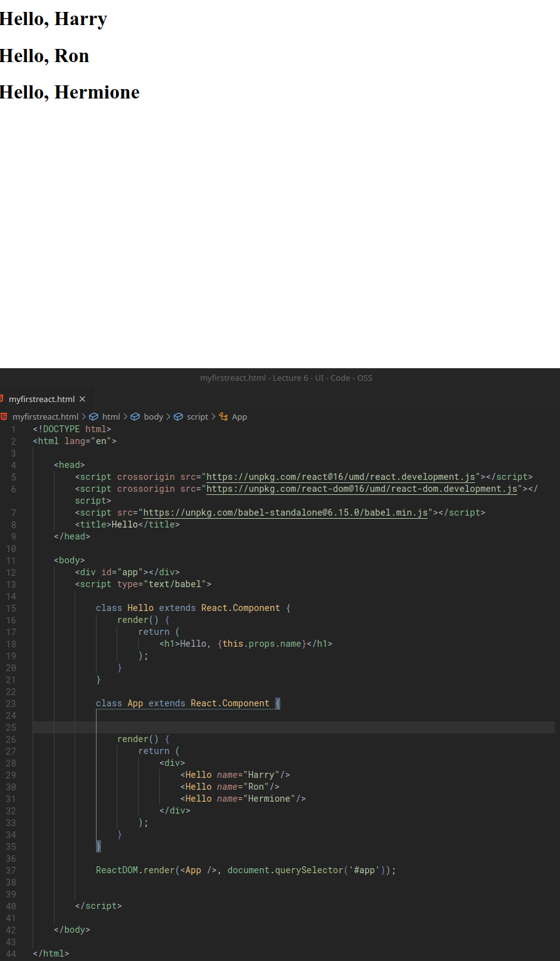This screenshot has height=961, width=560.
Task: Click the opening '<body>' tag on line 11
Action: tap(70, 560)
